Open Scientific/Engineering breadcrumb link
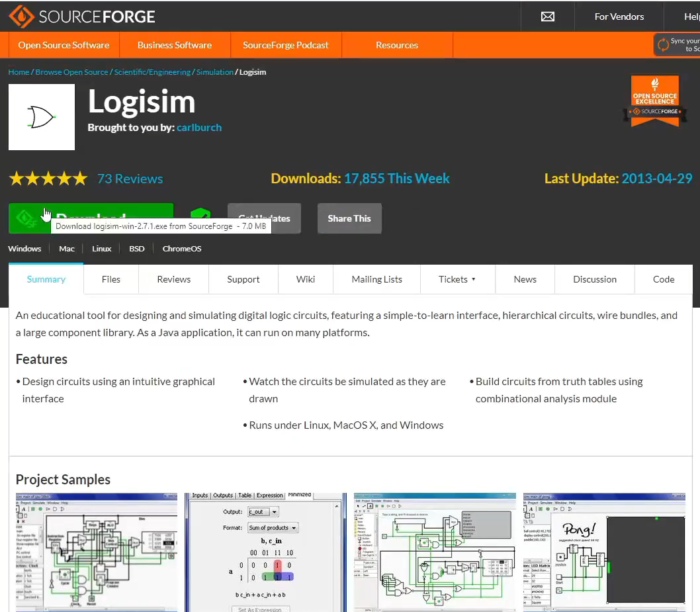 click(x=152, y=72)
